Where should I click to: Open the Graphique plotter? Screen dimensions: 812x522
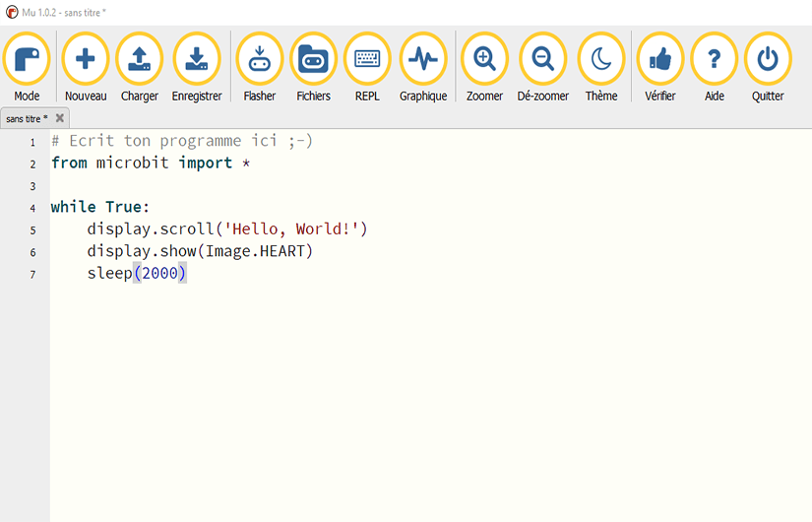point(423,59)
